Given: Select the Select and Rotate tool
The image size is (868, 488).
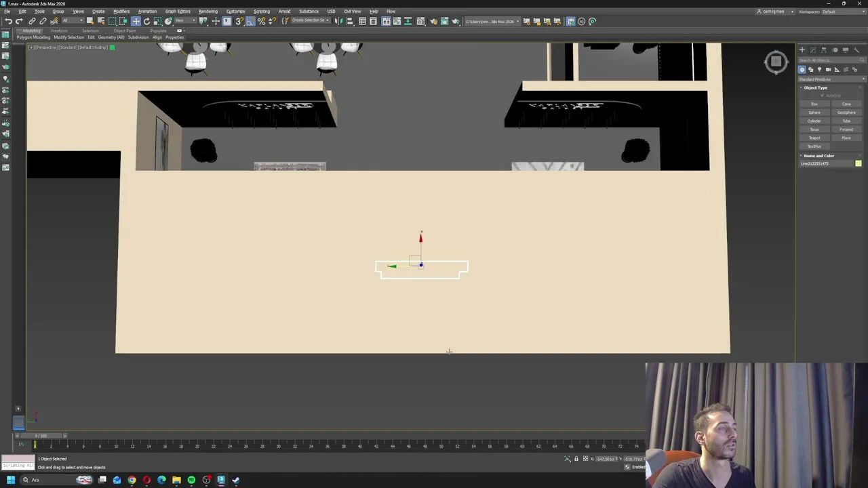Looking at the screenshot, I should pos(146,21).
